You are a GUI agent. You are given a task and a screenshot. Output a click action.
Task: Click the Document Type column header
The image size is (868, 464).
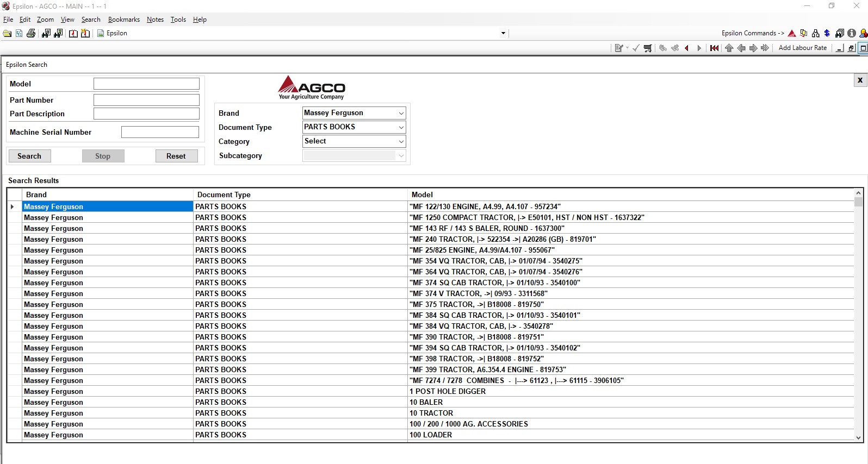[300, 195]
